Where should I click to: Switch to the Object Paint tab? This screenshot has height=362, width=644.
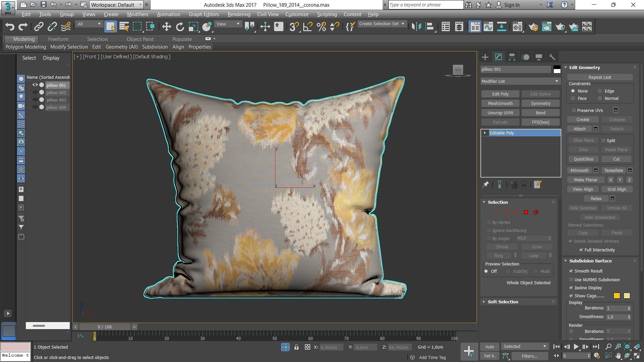coord(140,39)
